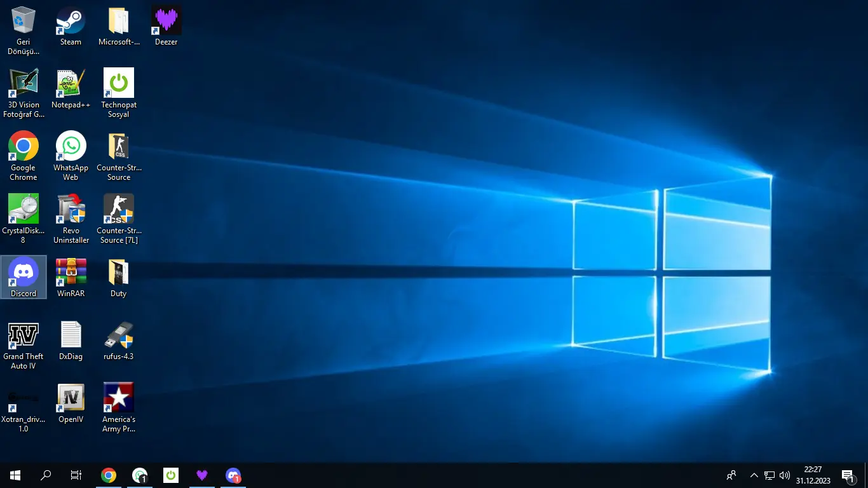Select the Counter-Strike Source folder icon without [7L]
Viewport: 868px width, 488px height.
[119, 156]
